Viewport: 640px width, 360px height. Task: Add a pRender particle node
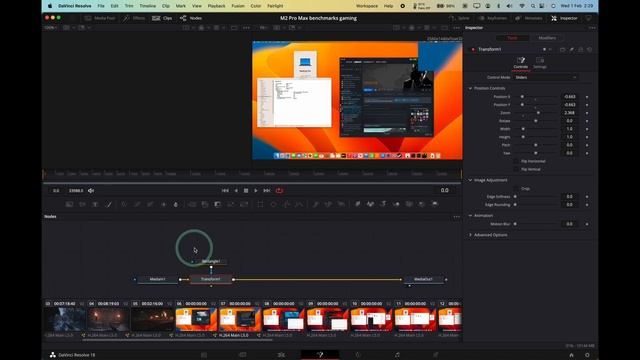[341, 204]
